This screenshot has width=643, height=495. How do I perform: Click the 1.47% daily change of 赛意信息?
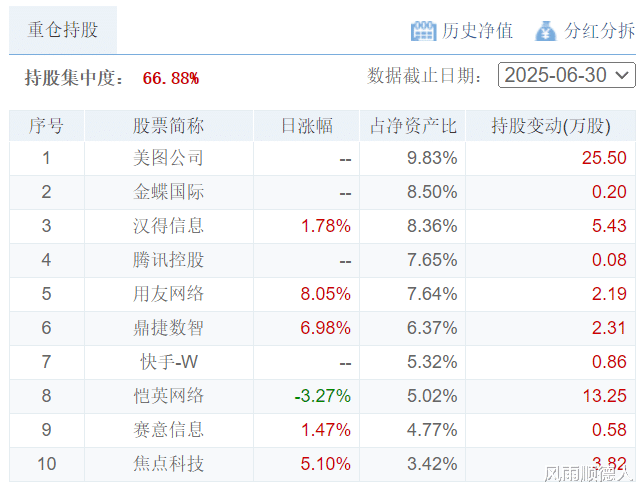tap(326, 430)
